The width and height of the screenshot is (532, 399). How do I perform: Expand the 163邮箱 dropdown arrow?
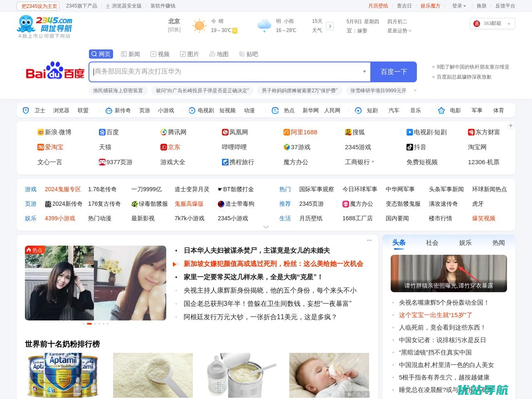point(509,24)
